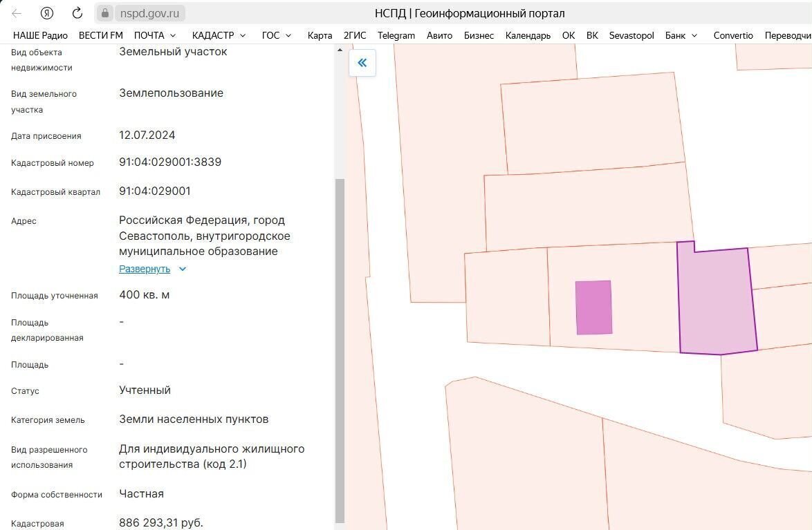Open the ВК bookmark
This screenshot has height=530, width=812.
pyautogui.click(x=592, y=35)
